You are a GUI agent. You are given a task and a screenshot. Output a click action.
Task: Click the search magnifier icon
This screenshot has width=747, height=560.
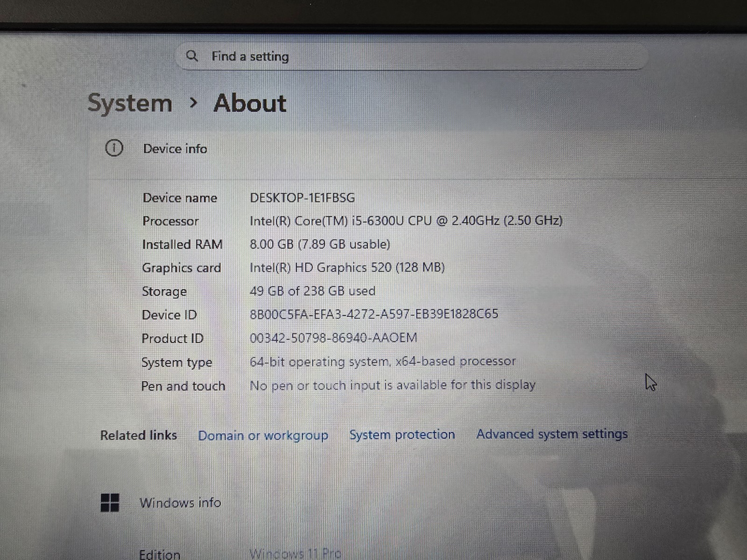click(192, 56)
